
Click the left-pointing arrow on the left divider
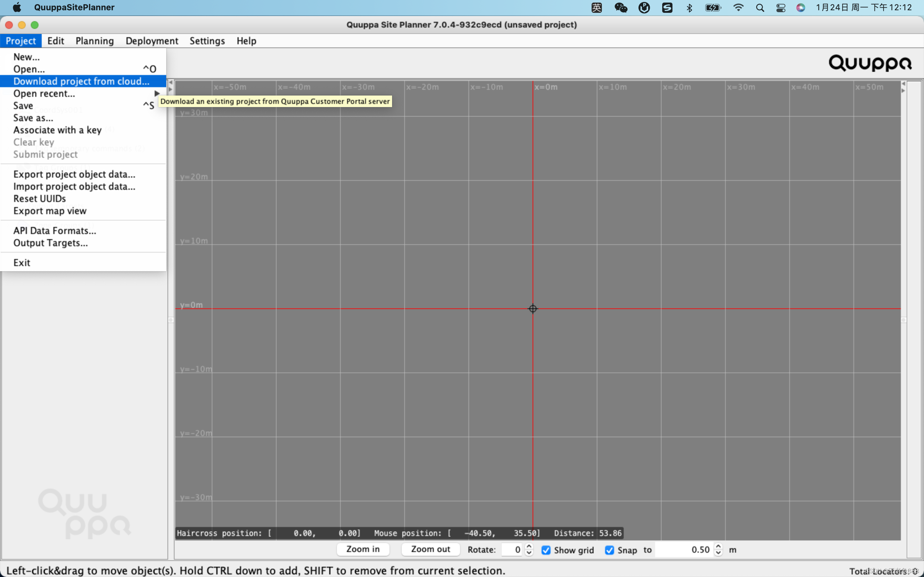pyautogui.click(x=171, y=82)
